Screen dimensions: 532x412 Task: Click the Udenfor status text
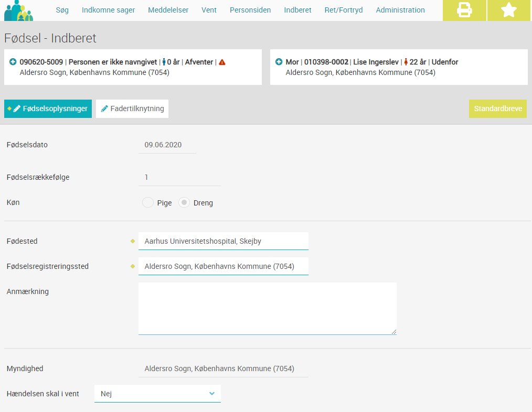pos(445,62)
